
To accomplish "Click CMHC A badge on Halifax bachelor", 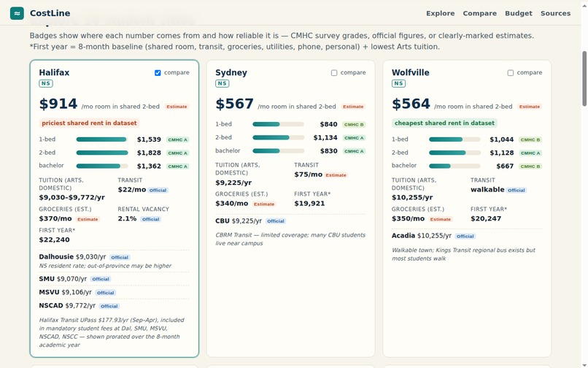I will pyautogui.click(x=178, y=166).
